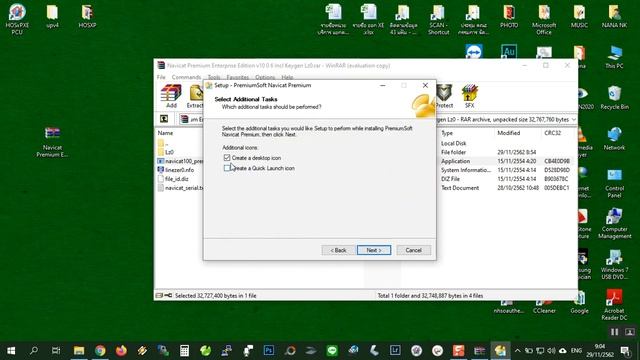The width and height of the screenshot is (640, 360).
Task: Show hidden system tray icons
Action: pyautogui.click(x=518, y=351)
